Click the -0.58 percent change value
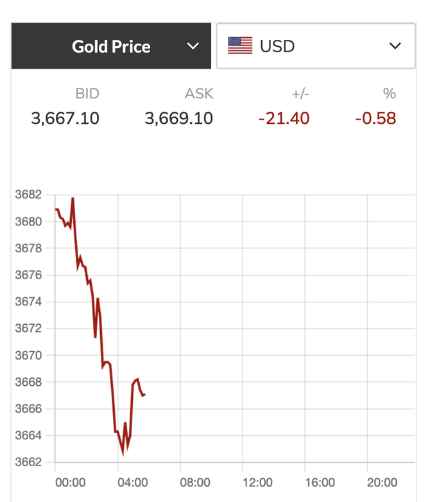The height and width of the screenshot is (502, 448). (x=375, y=118)
